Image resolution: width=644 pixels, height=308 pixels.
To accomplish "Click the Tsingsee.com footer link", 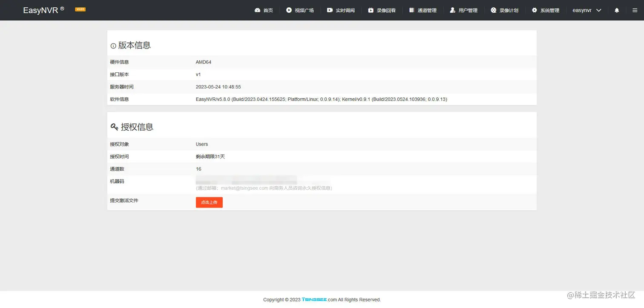I will [x=319, y=299].
